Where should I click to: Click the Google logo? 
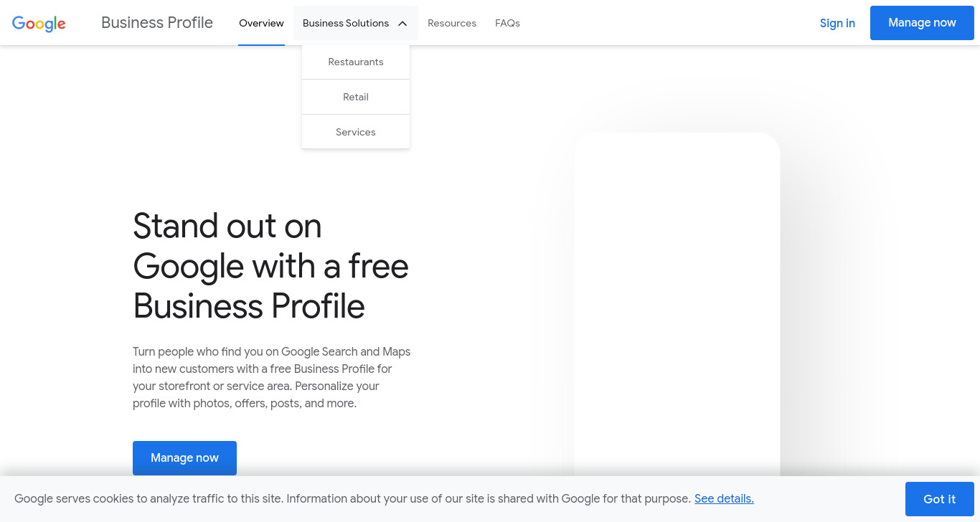click(39, 23)
